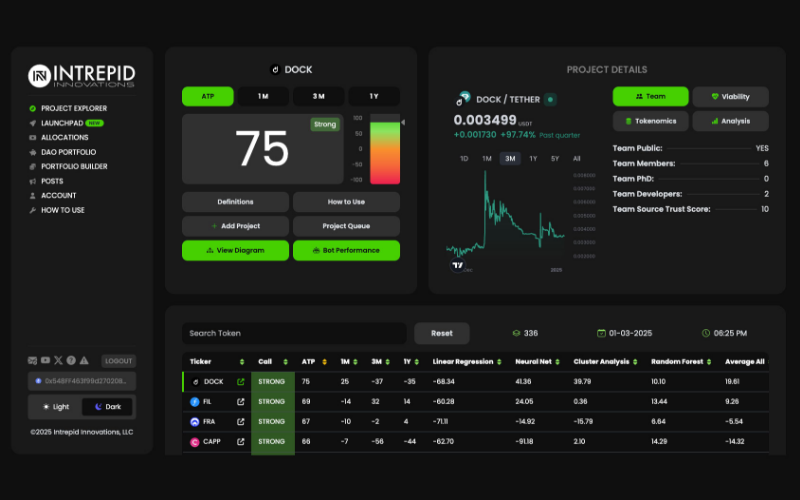Switch theme to Dark mode
This screenshot has height=500, width=800.
coord(107,407)
